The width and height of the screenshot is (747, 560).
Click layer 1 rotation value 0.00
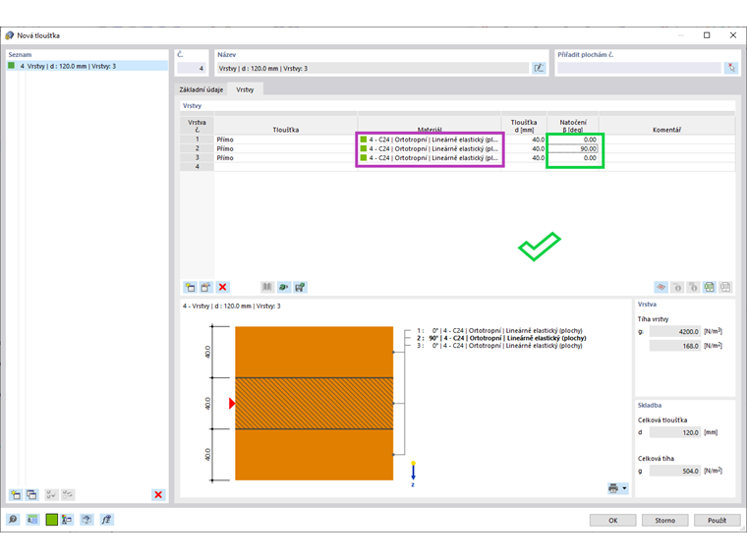[573, 140]
